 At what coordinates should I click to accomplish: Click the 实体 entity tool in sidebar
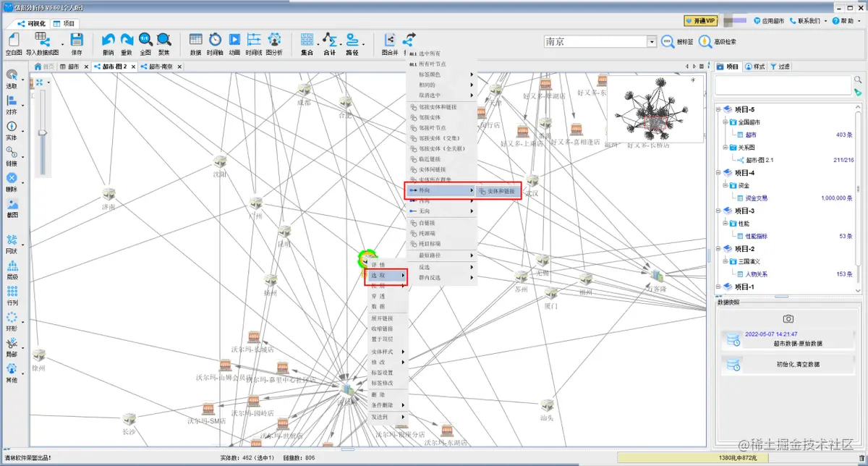(12, 127)
